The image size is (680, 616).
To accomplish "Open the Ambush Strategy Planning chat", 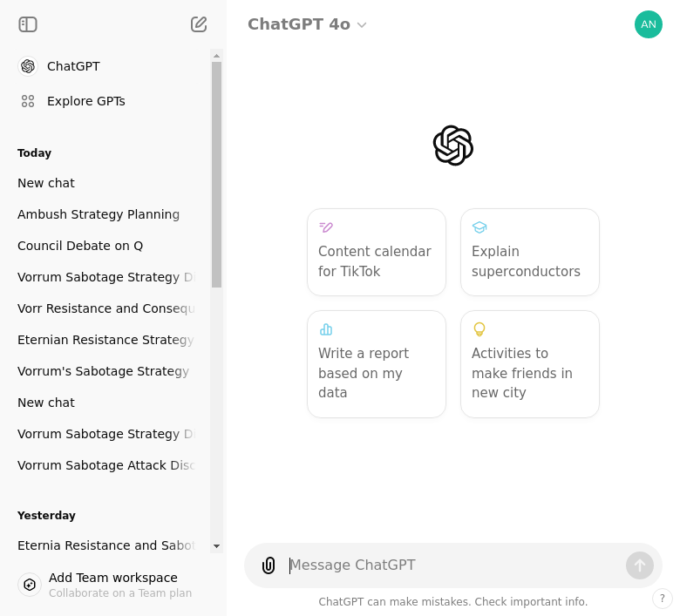I will (99, 214).
